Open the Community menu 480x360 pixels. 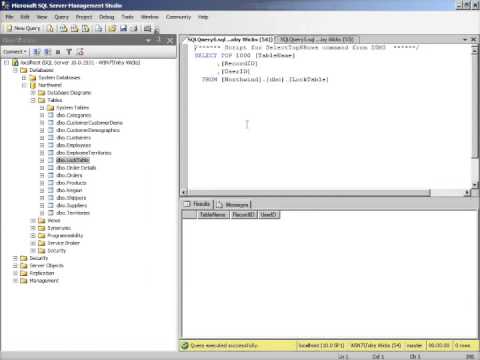click(x=178, y=17)
